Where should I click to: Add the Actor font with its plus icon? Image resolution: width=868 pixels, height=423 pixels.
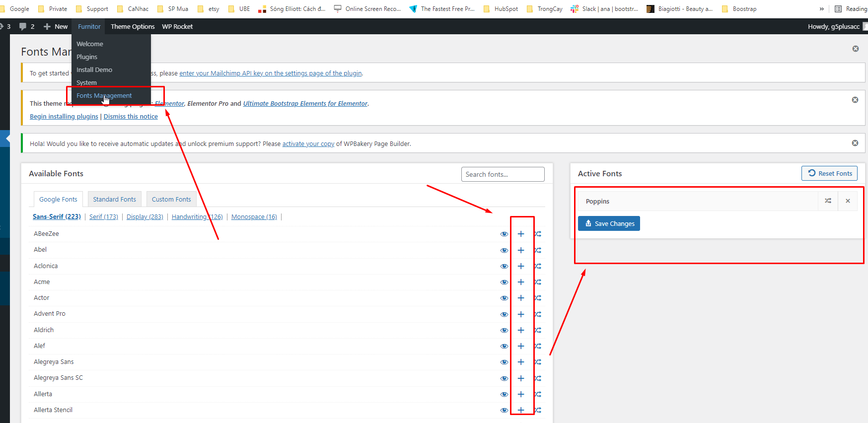click(521, 298)
